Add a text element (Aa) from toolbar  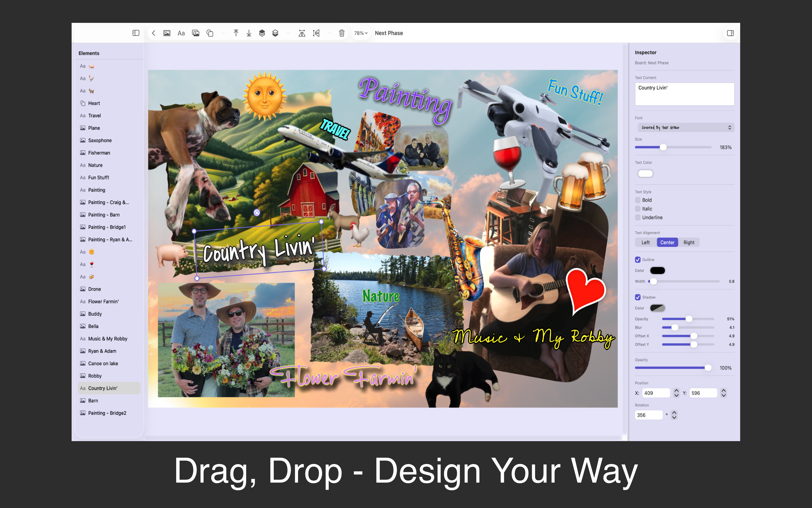[181, 33]
